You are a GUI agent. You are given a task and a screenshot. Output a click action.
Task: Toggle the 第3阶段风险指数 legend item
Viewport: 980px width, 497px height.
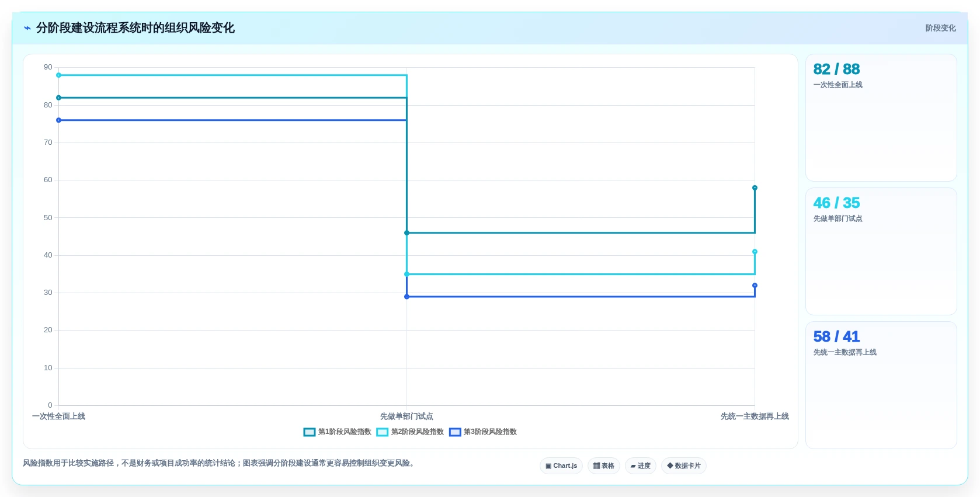483,432
